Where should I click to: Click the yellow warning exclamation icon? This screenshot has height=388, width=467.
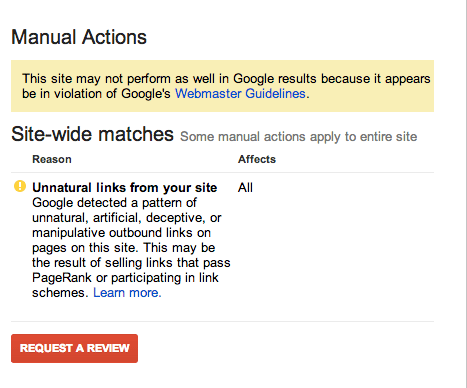click(20, 186)
